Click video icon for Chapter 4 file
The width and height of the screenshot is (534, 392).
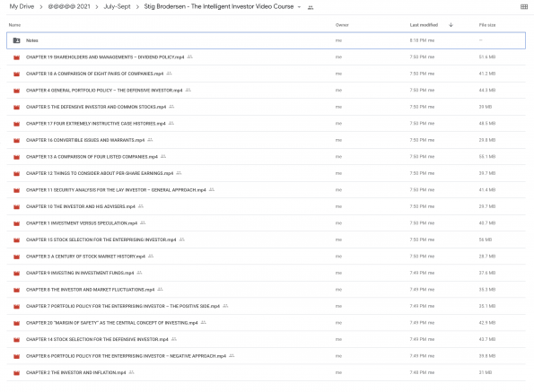click(16, 91)
